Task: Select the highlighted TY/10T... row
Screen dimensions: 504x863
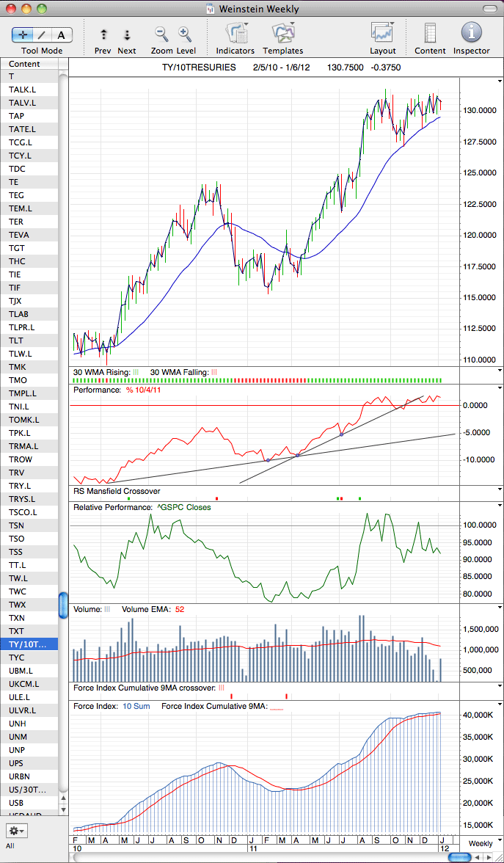Action: [x=29, y=644]
